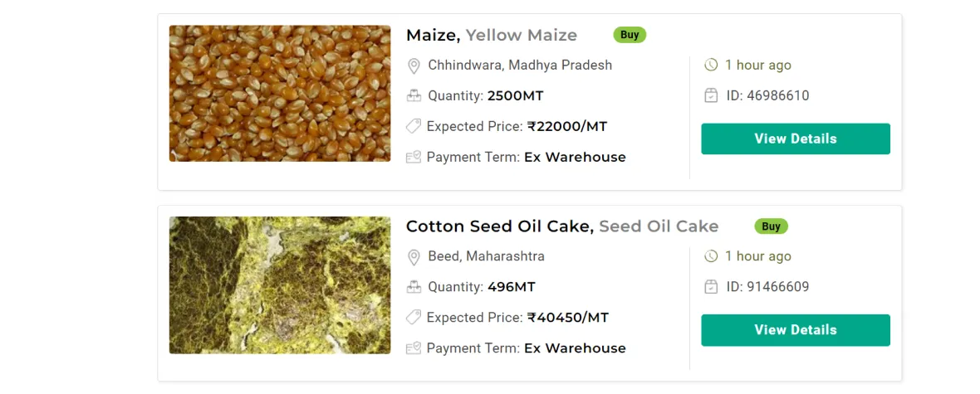This screenshot has height=394, width=980.
Task: Click Buy tag on Cotton Seed Oil Cake
Action: click(771, 226)
